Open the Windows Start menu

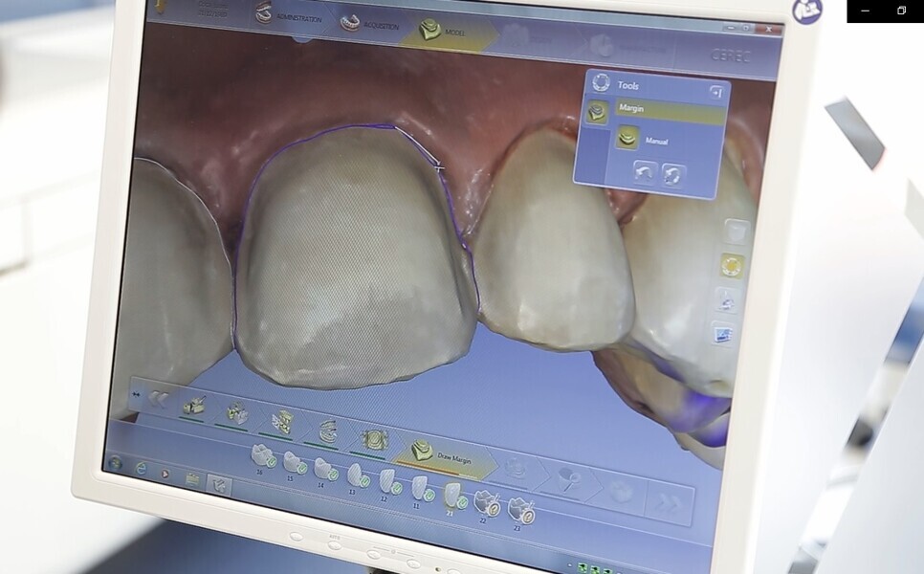click(x=115, y=464)
